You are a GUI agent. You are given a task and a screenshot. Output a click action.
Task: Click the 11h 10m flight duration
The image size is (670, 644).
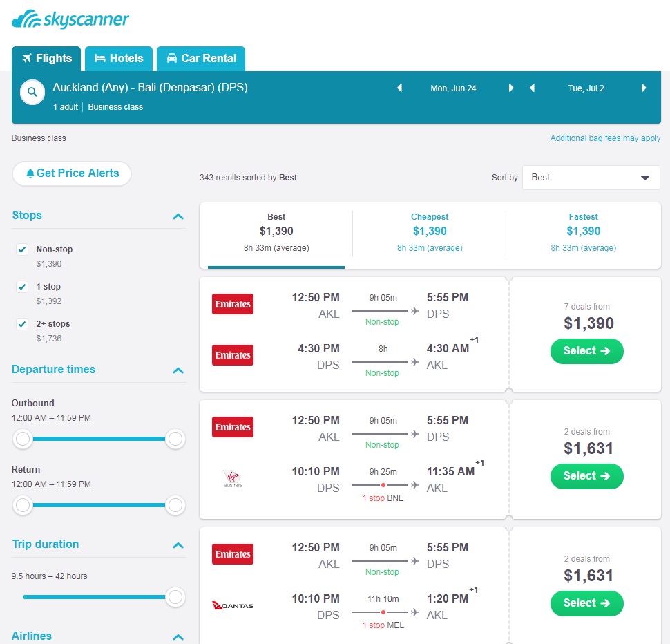pyautogui.click(x=383, y=599)
